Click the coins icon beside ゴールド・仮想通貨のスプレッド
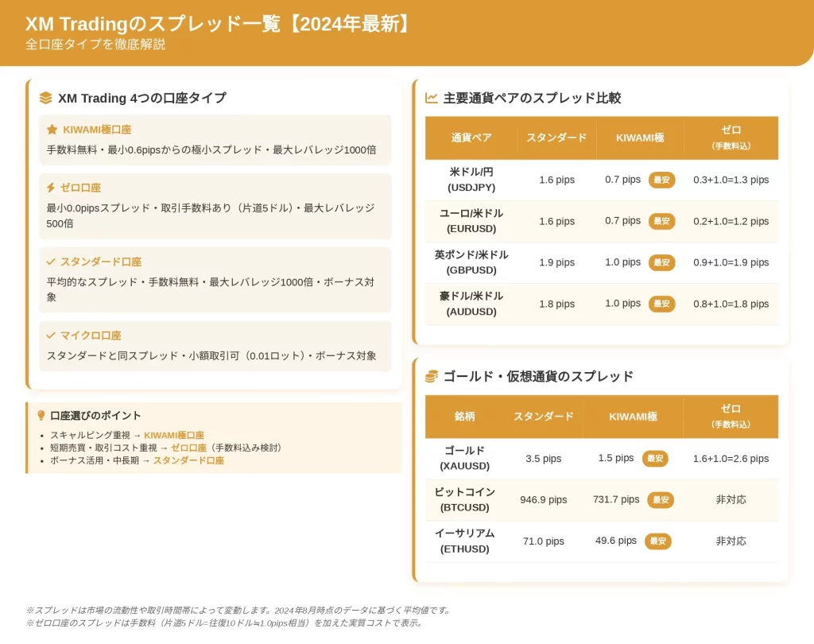 [432, 377]
